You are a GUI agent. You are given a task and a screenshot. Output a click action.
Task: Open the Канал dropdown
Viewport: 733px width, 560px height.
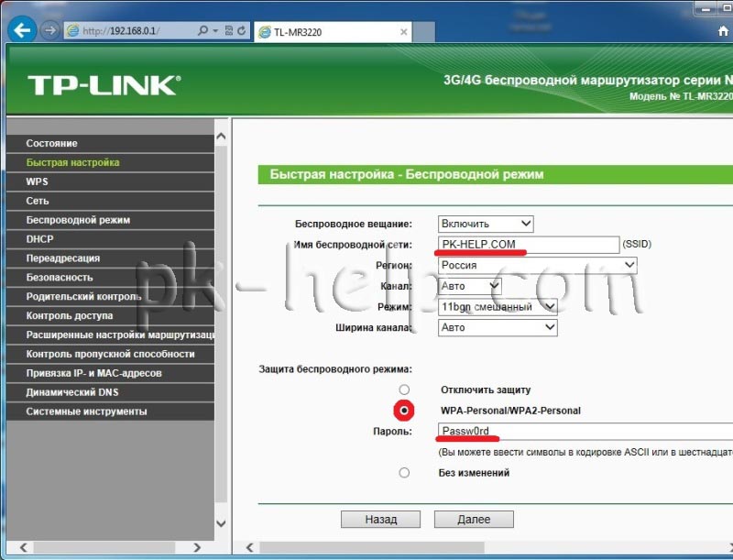point(469,286)
